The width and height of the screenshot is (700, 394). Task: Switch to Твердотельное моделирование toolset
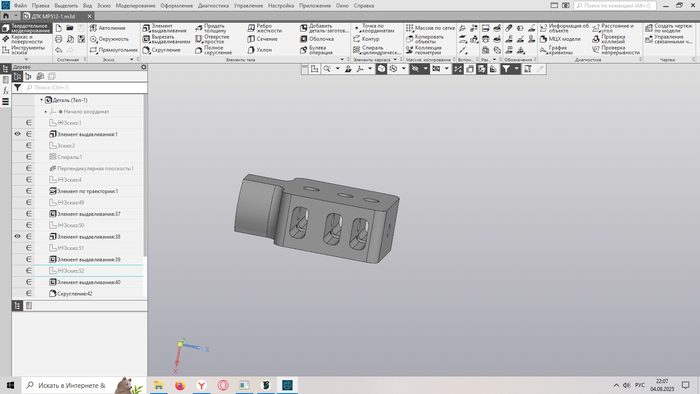pos(26,28)
